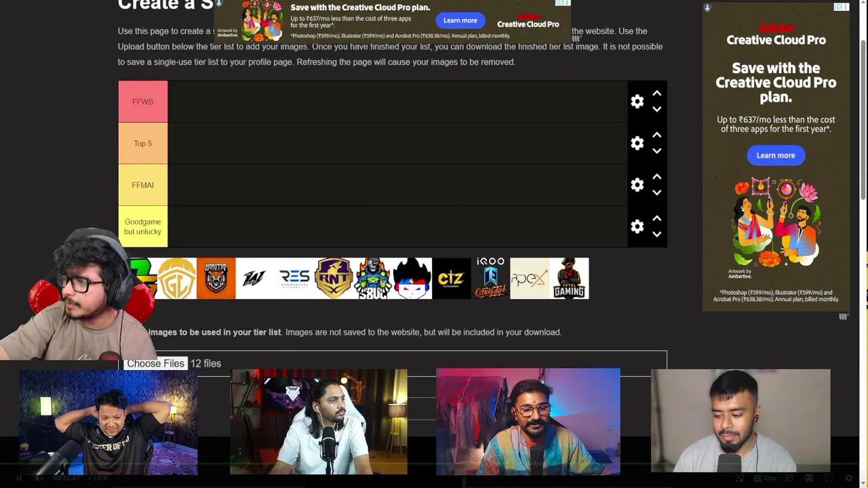Move FFMAI tier row up
Image resolution: width=868 pixels, height=488 pixels.
(x=656, y=177)
